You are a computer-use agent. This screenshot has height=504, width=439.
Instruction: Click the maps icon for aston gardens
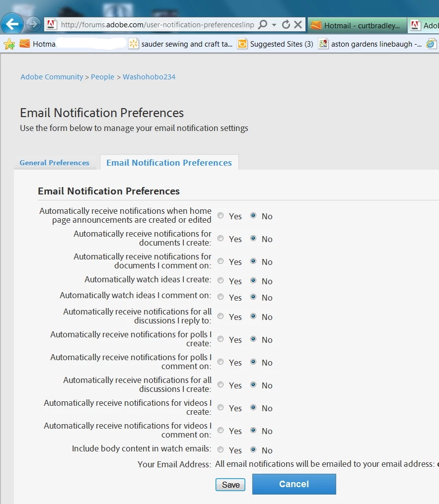[323, 44]
